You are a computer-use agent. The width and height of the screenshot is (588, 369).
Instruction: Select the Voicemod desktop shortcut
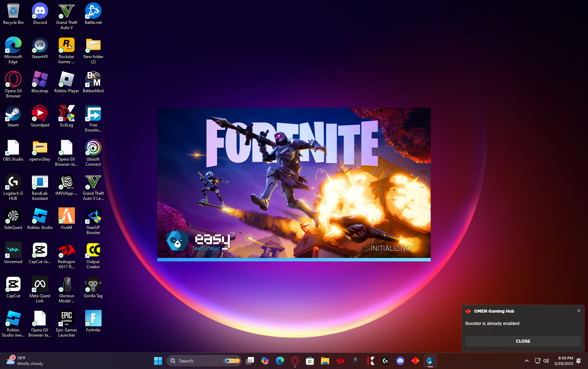[13, 253]
